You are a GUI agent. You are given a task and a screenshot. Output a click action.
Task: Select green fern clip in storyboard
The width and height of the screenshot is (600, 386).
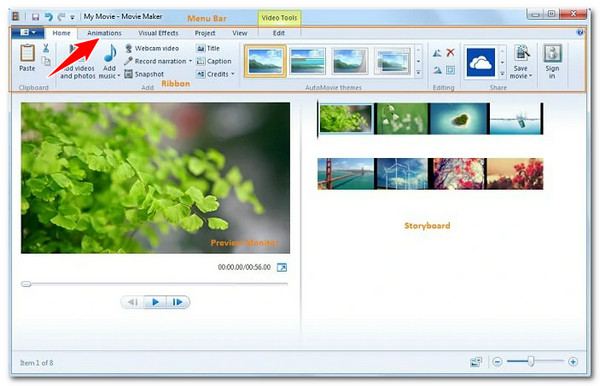tap(346, 119)
